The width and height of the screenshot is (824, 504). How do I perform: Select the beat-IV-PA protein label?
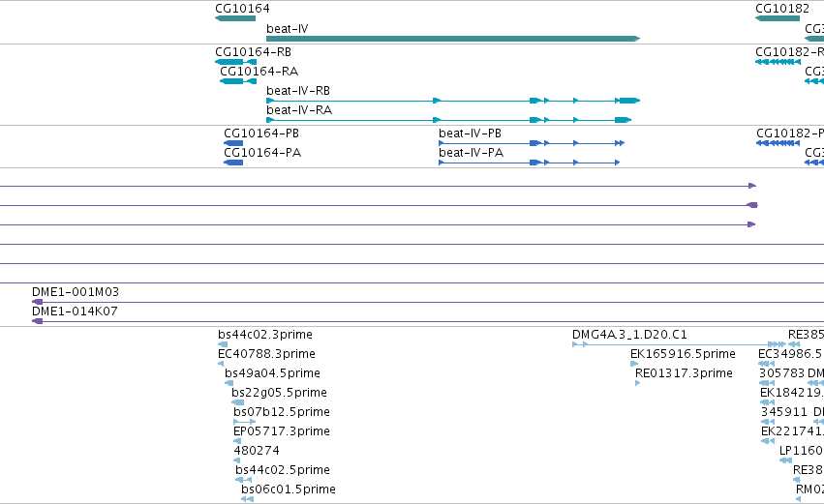click(x=471, y=153)
